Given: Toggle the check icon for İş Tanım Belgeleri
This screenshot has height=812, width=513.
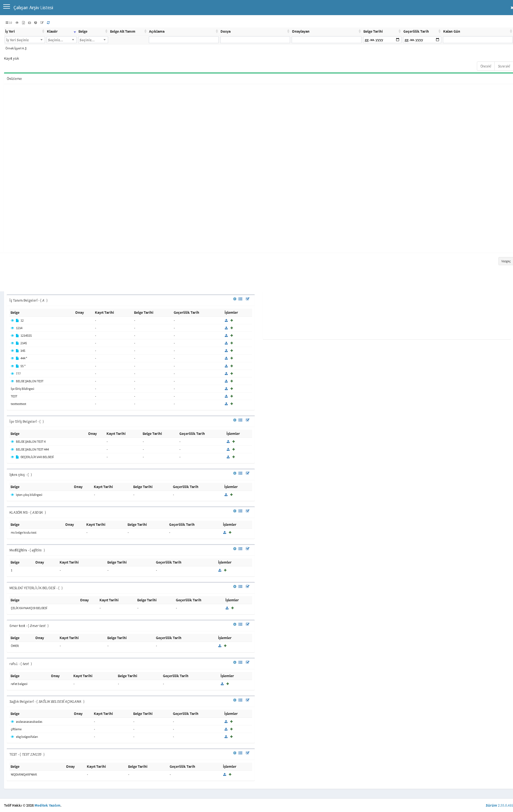Looking at the screenshot, I should click(x=247, y=299).
